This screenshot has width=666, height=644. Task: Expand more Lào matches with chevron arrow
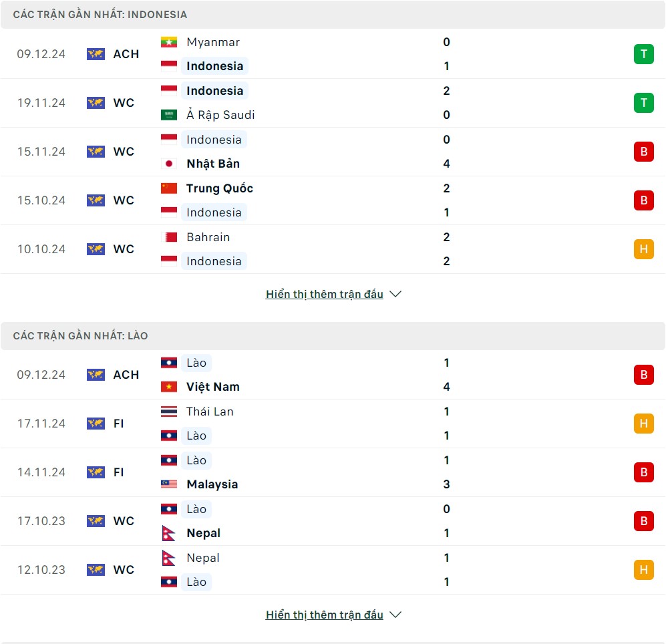pos(395,615)
